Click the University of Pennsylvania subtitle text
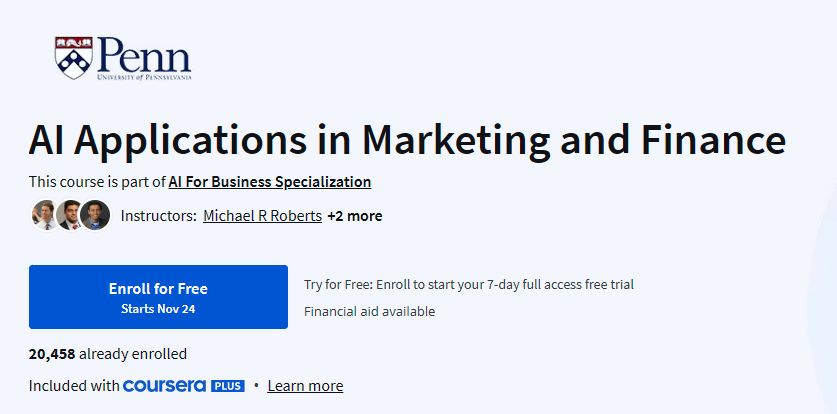This screenshot has height=414, width=837. click(143, 76)
